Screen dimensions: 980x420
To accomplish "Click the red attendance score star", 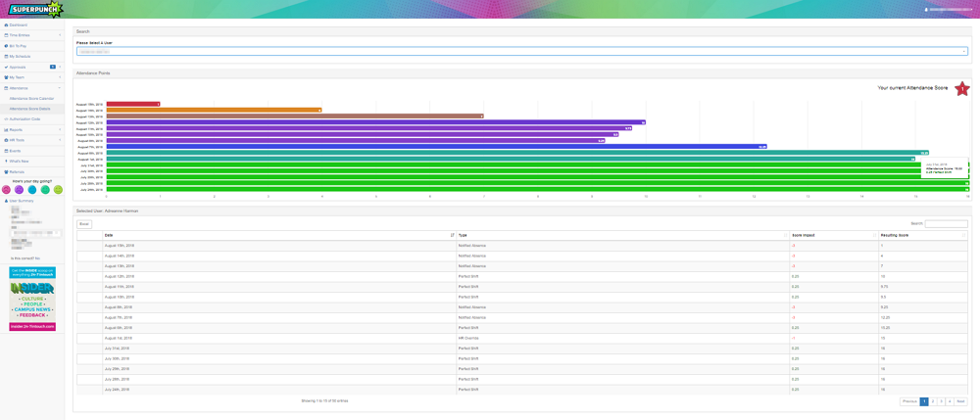I will tap(961, 88).
